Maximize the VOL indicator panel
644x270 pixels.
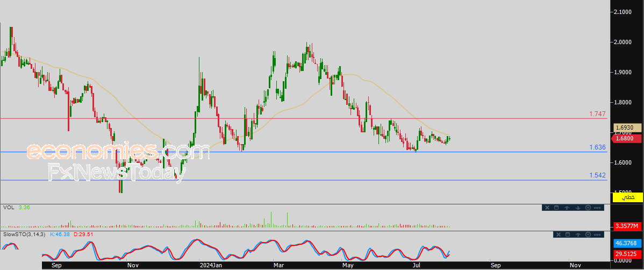pyautogui.click(x=556, y=208)
